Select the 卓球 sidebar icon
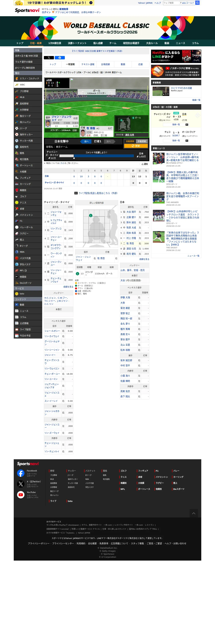Screen dimensions: 215x644 [17, 209]
